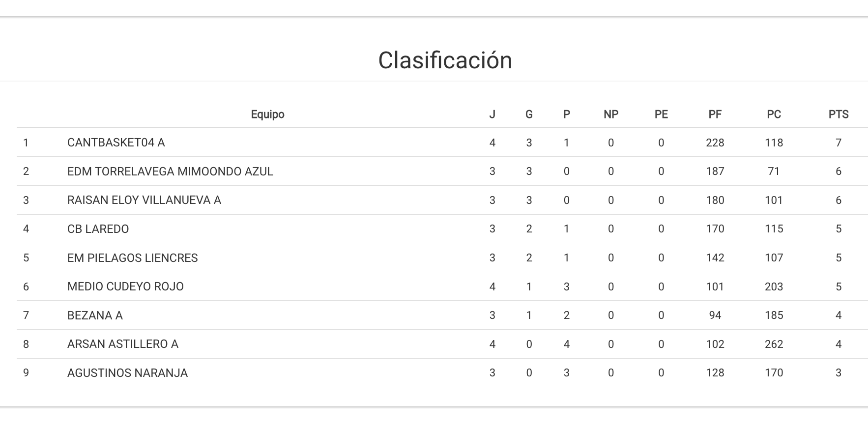Viewport: 868px width, 428px height.
Task: Select the PC column header
Action: [774, 114]
